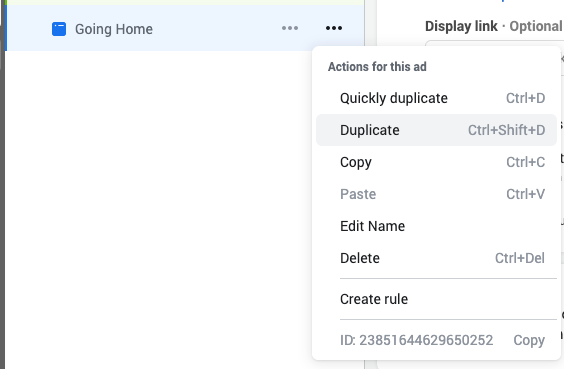Click the Display link input field
This screenshot has height=369, width=564.
(494, 44)
